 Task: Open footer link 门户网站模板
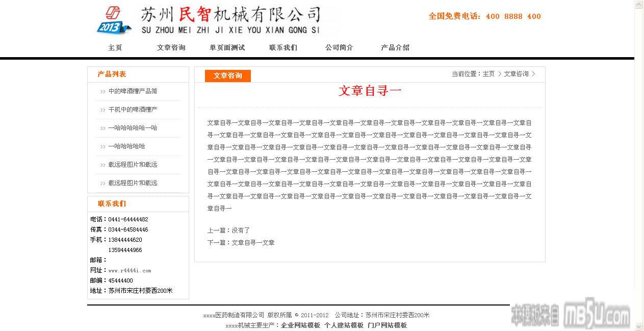tap(387, 325)
